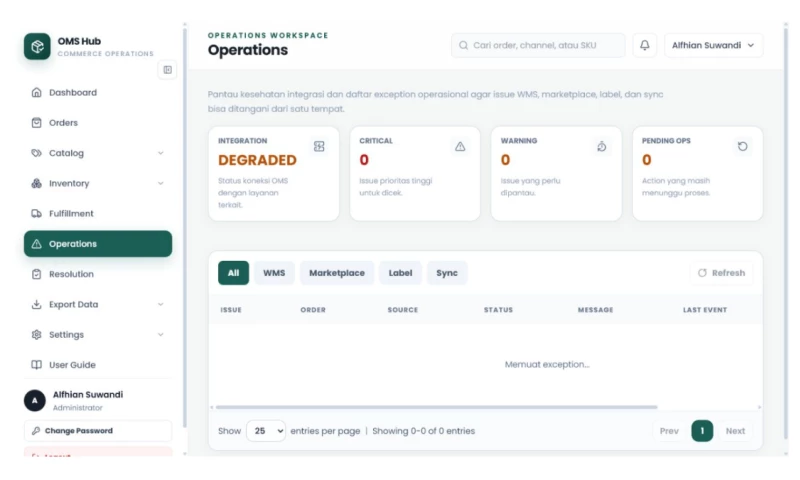800x480 pixels.
Task: Open notifications via the bell icon
Action: click(x=645, y=45)
